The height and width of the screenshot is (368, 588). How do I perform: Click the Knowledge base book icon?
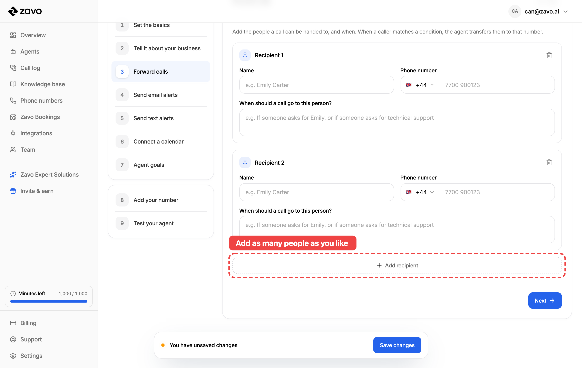[x=13, y=84]
